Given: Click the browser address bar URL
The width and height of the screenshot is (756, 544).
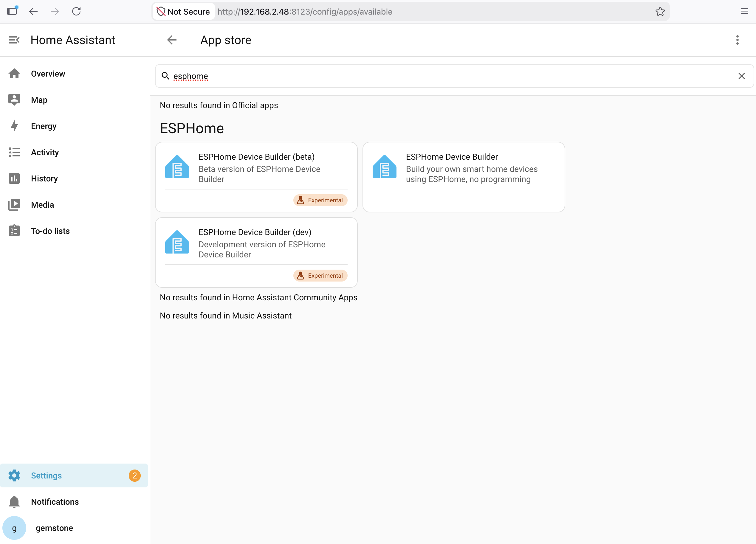Looking at the screenshot, I should pyautogui.click(x=305, y=12).
